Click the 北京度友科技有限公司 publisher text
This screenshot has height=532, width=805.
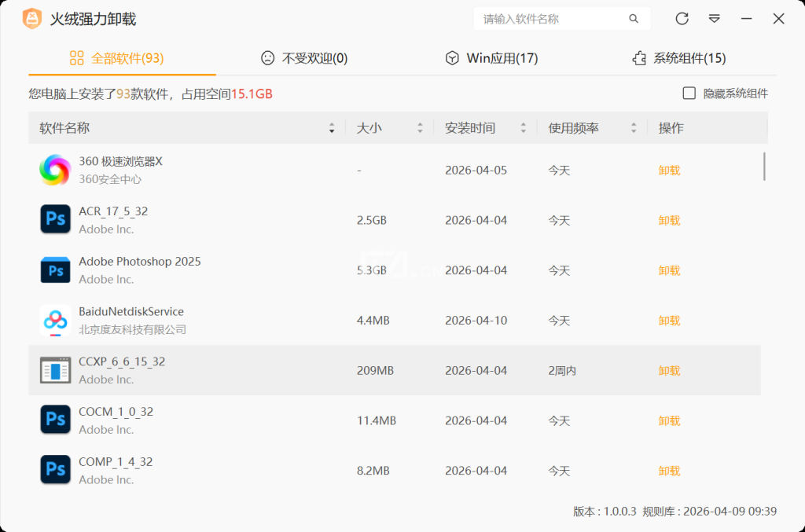tap(132, 329)
